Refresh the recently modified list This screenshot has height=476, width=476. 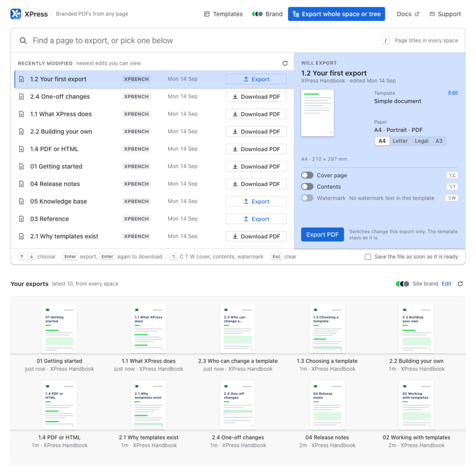[285, 63]
